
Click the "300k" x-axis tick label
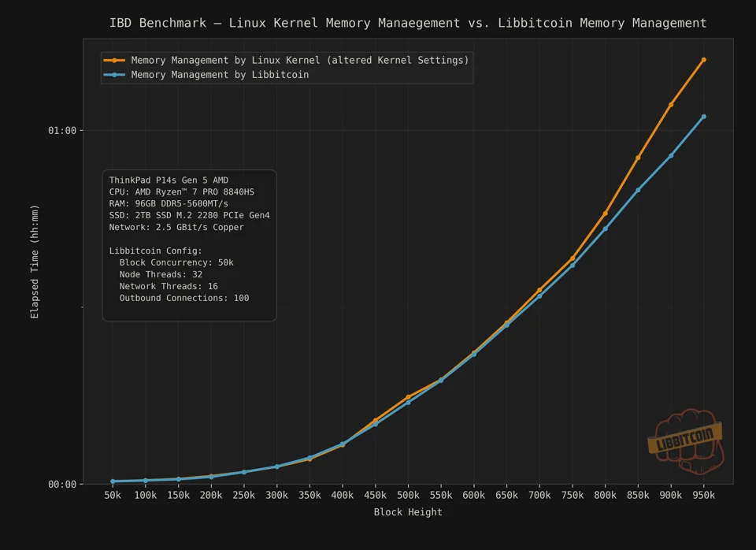click(x=276, y=495)
